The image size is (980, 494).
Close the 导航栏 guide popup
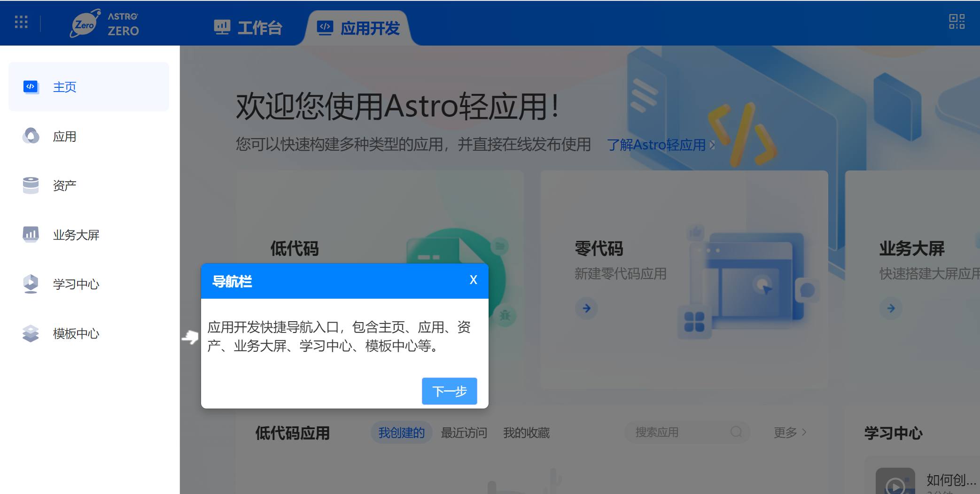tap(474, 280)
